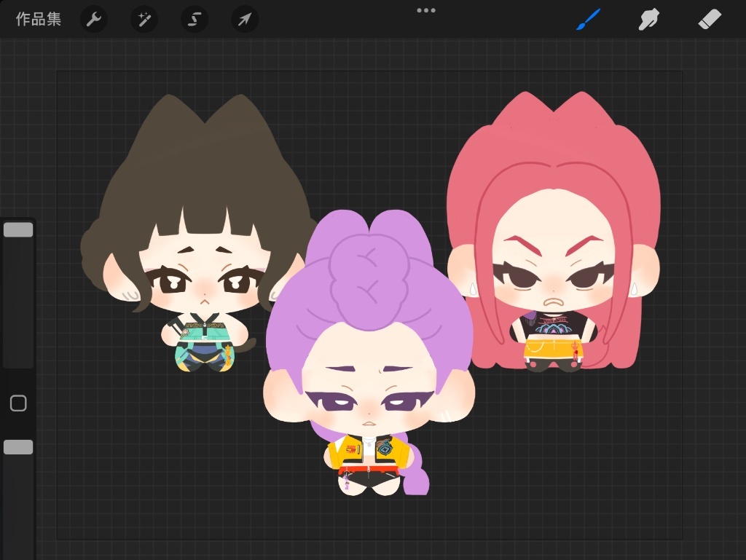Tap the purple-haired chibi character
The width and height of the screenshot is (746, 560).
(x=369, y=352)
